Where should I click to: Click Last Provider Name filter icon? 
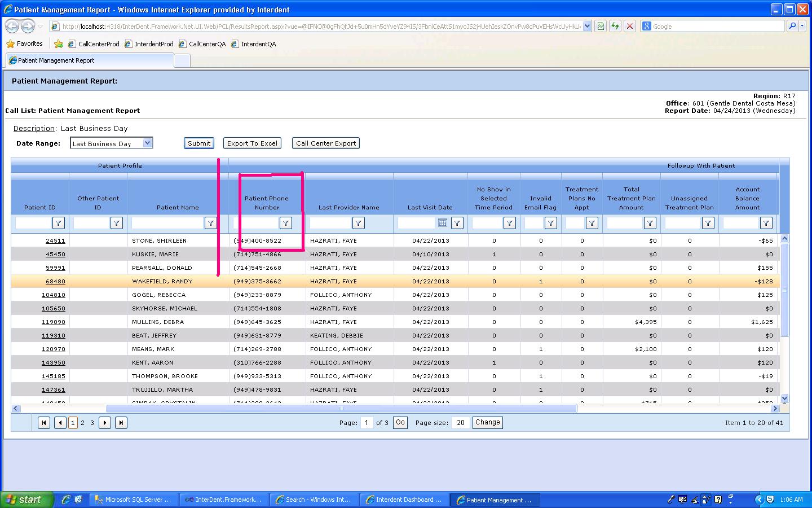pyautogui.click(x=358, y=224)
